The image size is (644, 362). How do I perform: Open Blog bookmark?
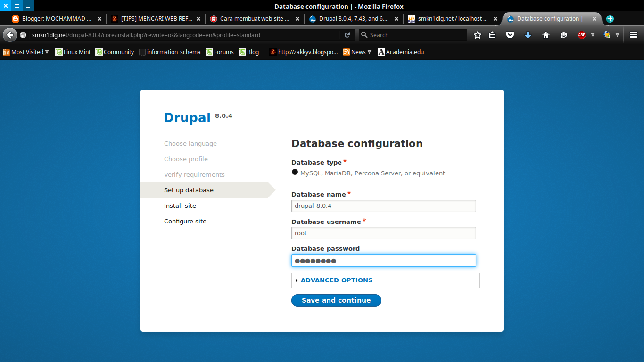click(x=249, y=52)
